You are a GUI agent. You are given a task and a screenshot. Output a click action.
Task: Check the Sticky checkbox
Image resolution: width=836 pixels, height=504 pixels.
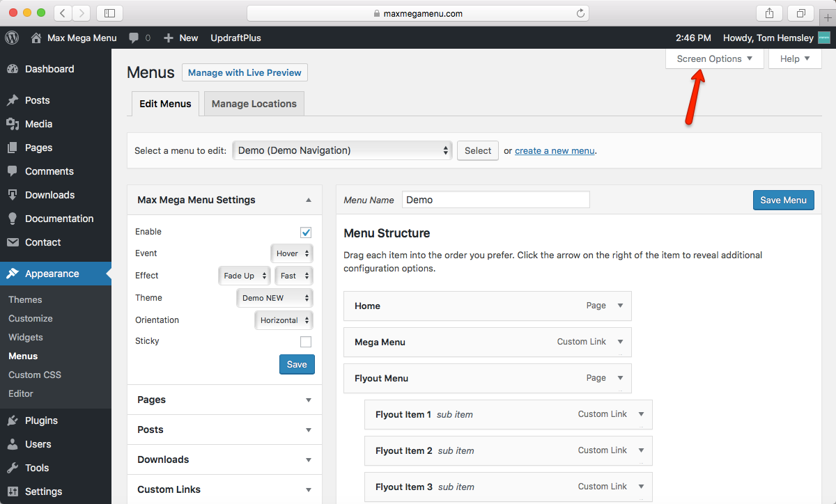click(306, 341)
